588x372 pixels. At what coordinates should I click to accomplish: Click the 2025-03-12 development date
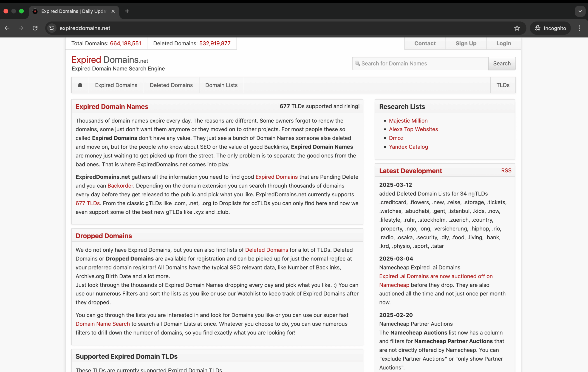point(395,185)
